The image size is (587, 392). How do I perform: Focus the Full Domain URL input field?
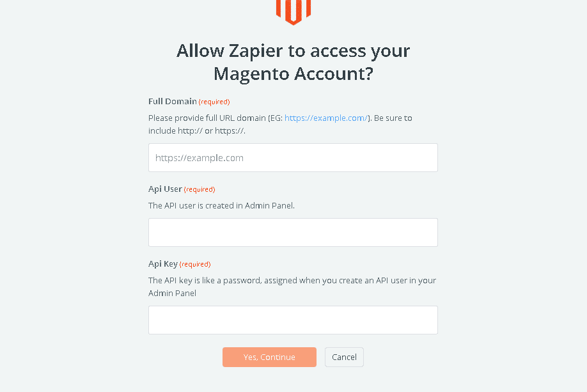tap(293, 157)
